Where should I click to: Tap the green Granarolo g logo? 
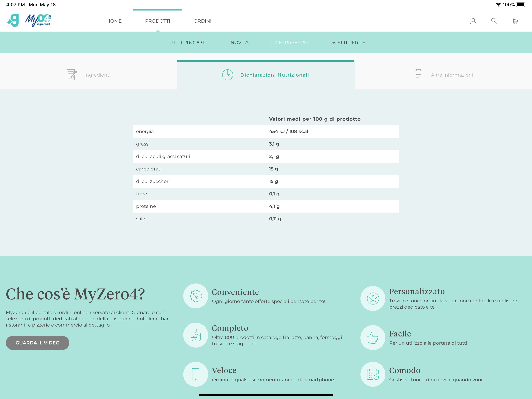13,20
